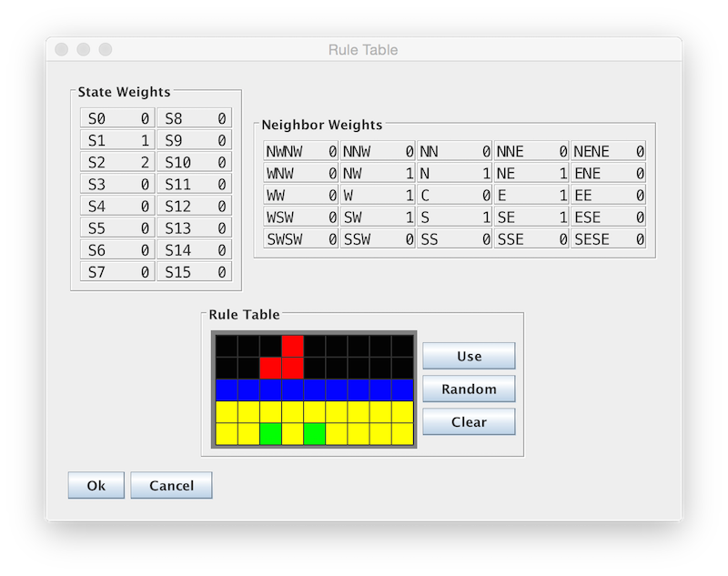Click the S15 state weight field

(195, 272)
